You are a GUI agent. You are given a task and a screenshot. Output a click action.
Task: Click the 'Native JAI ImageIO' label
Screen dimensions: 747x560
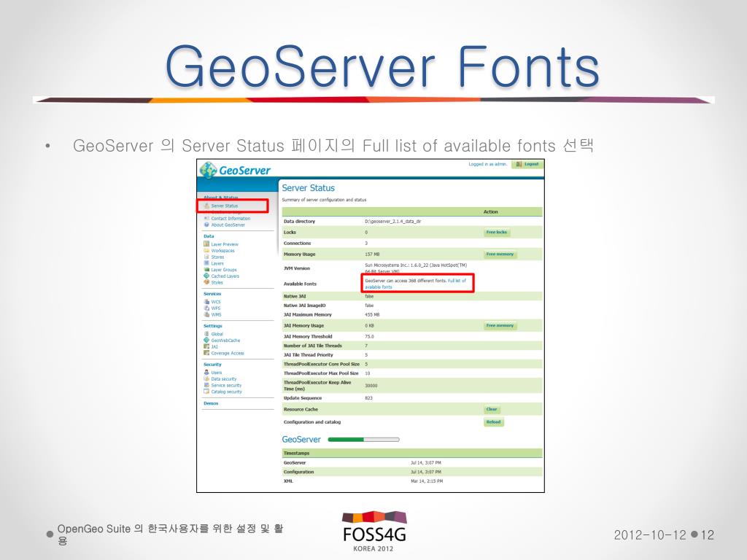pos(304,306)
